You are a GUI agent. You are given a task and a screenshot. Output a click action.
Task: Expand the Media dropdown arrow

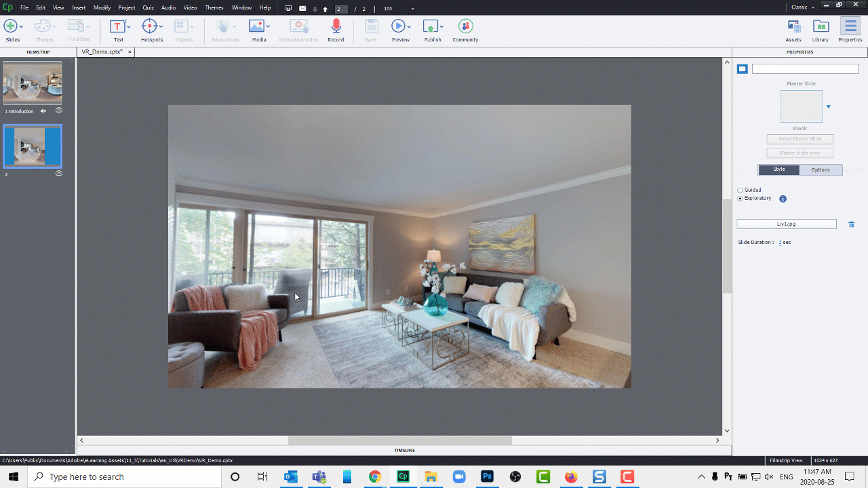pyautogui.click(x=268, y=26)
